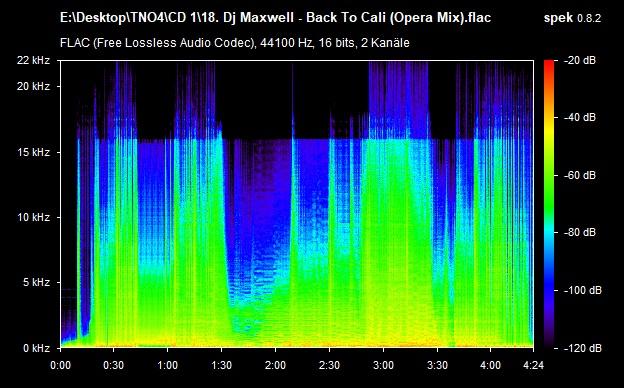Click the -80 dB scale label
Viewport: 624px width, 388px height.
tap(580, 232)
